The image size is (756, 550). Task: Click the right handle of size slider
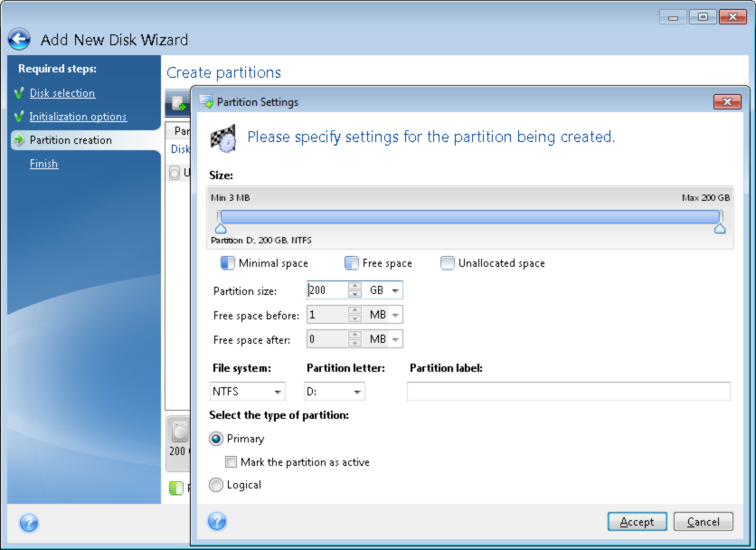[720, 228]
